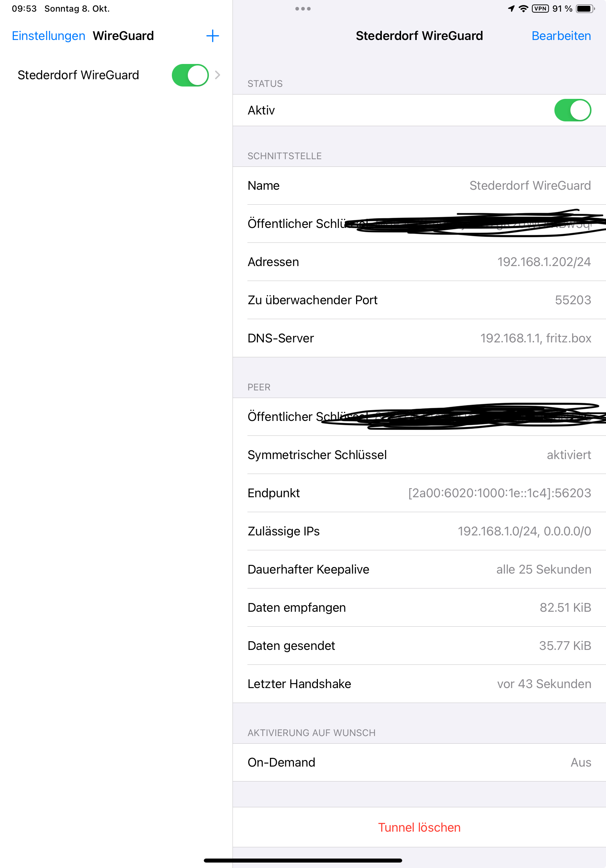606x868 pixels.
Task: Tap Bearbeiten to edit tunnel
Action: (561, 36)
